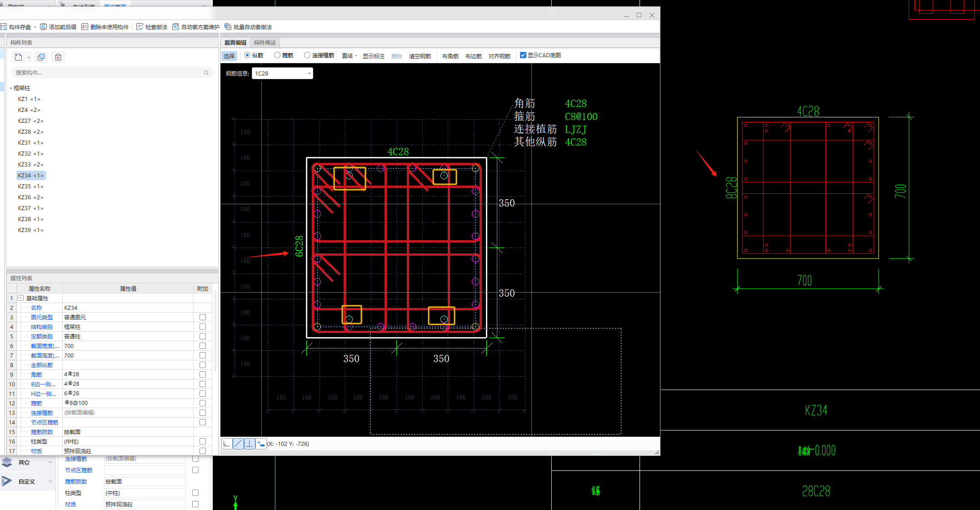Screen dimensions: 980x510
Task: Click the delete component trash icon
Action: coord(58,57)
